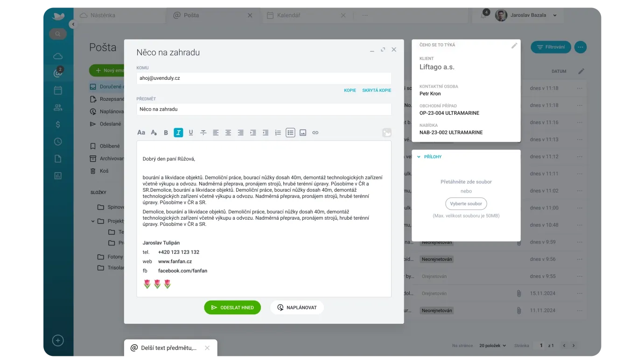
Task: Center-align the email text
Action: 228,132
